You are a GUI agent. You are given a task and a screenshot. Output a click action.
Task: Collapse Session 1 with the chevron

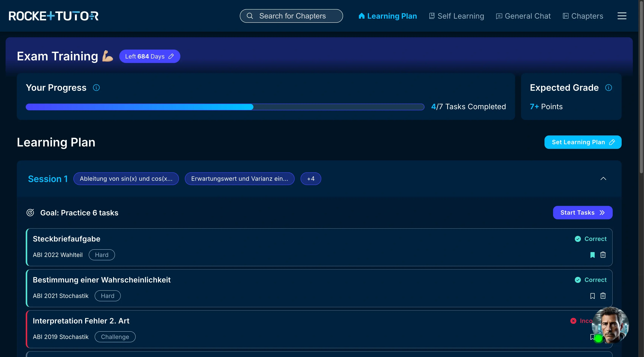tap(603, 178)
